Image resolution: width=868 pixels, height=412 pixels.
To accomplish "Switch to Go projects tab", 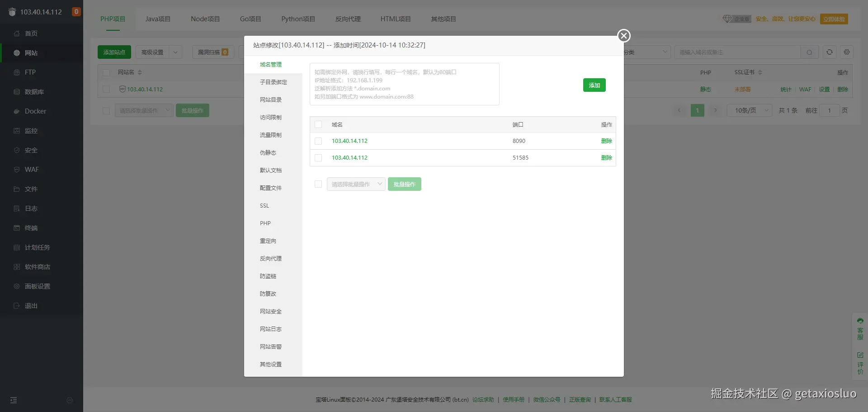I will pos(250,19).
